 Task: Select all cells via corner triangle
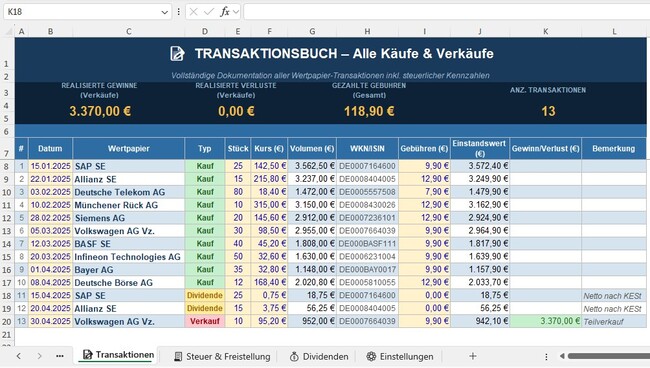pos(9,31)
